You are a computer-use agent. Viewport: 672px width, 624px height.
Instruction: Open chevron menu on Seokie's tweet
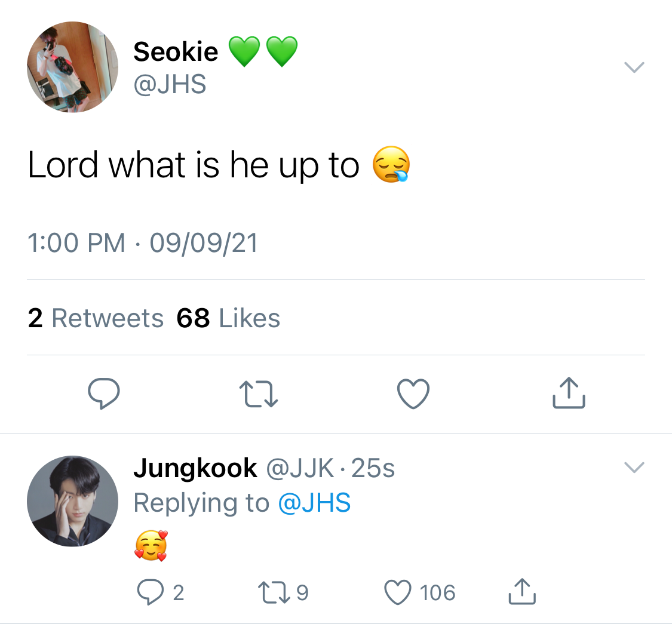point(634,67)
